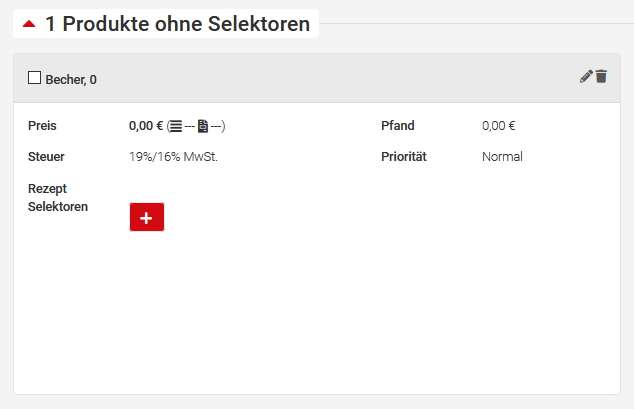The width and height of the screenshot is (634, 409).
Task: Click the '1 Produkte ohne Selektoren' heading
Action: [177, 24]
